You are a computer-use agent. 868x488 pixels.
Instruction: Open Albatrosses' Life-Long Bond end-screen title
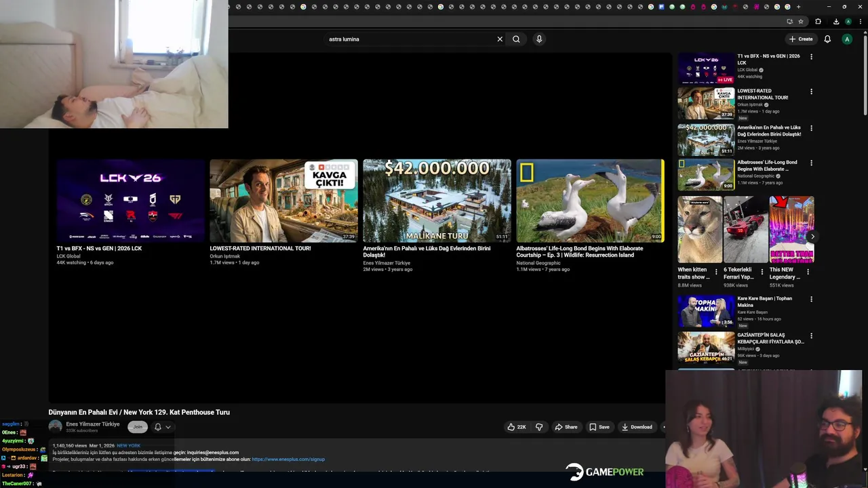[x=580, y=251]
